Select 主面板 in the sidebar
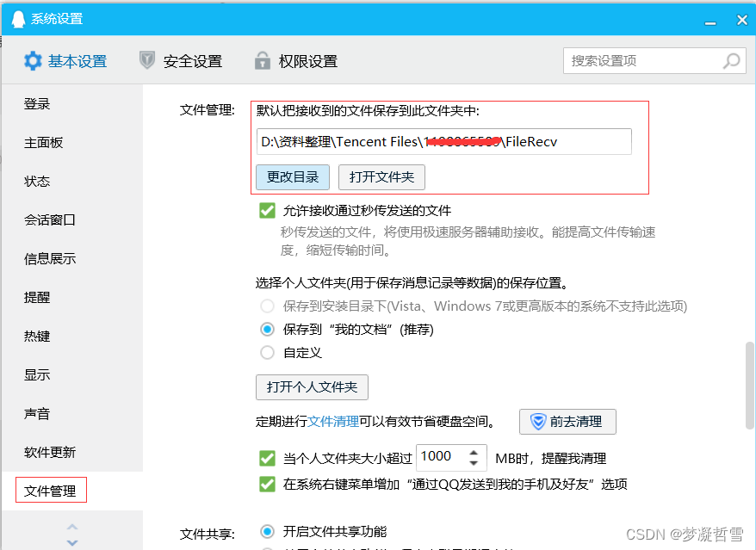Viewport: 756px width, 550px height. (43, 143)
